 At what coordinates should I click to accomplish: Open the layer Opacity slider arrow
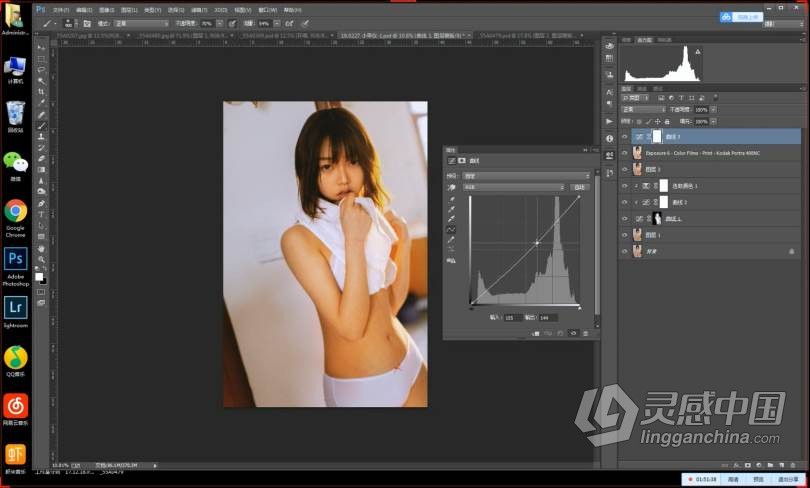[713, 109]
